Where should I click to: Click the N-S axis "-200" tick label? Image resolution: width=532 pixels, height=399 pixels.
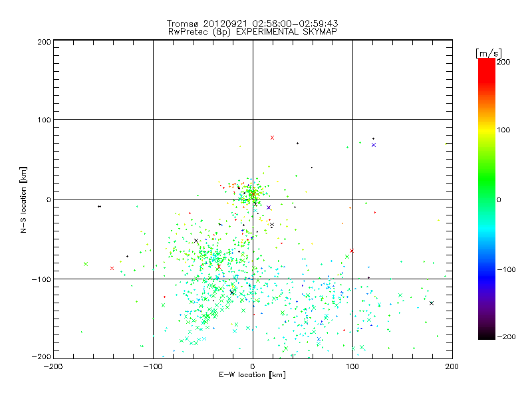tap(41, 356)
